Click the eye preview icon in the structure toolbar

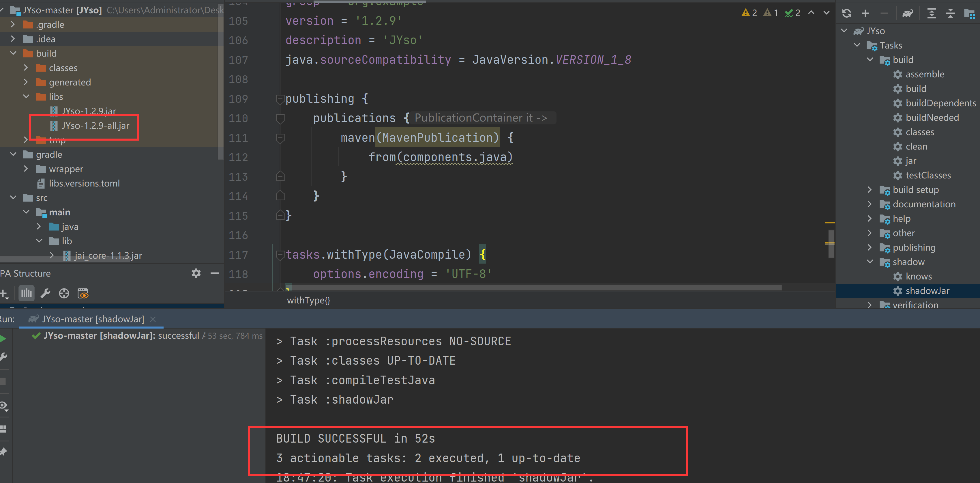pos(83,293)
